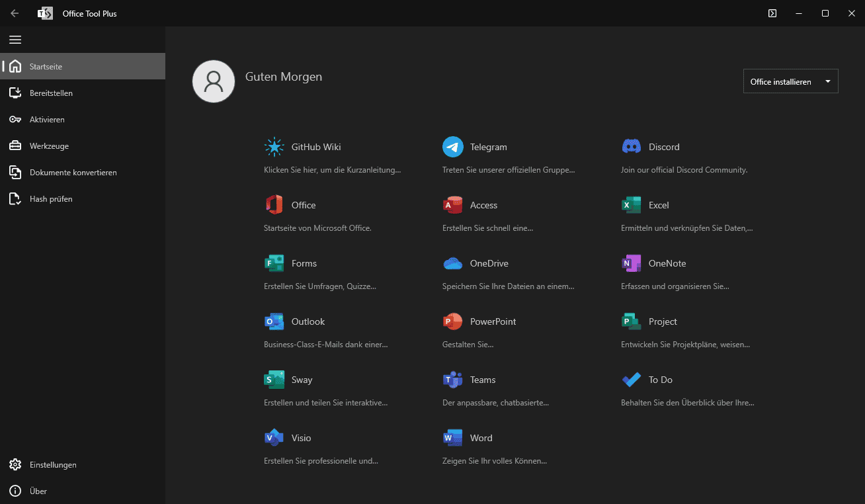Click the 'Guten Morgen' greeting text
Image resolution: width=865 pixels, height=504 pixels.
284,77
